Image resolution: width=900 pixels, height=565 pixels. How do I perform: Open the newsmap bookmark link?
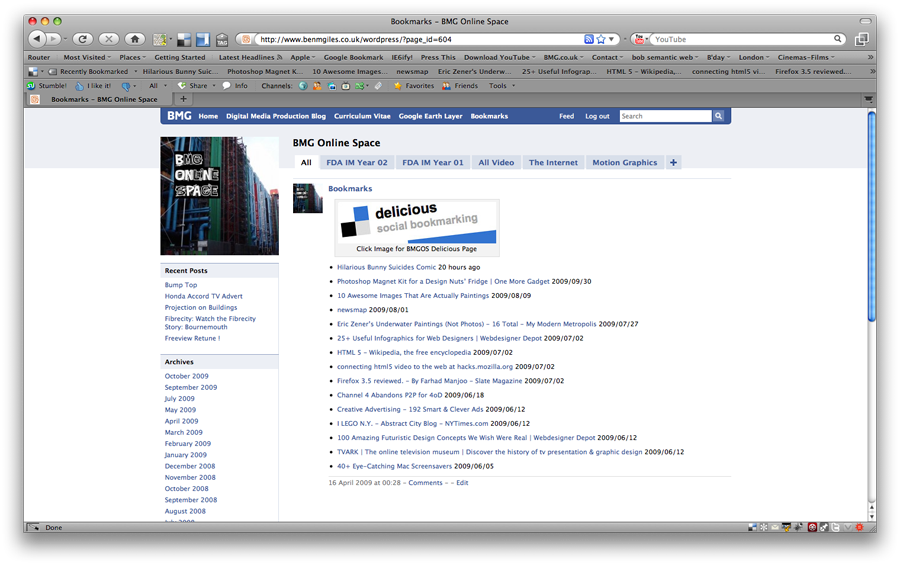(351, 309)
